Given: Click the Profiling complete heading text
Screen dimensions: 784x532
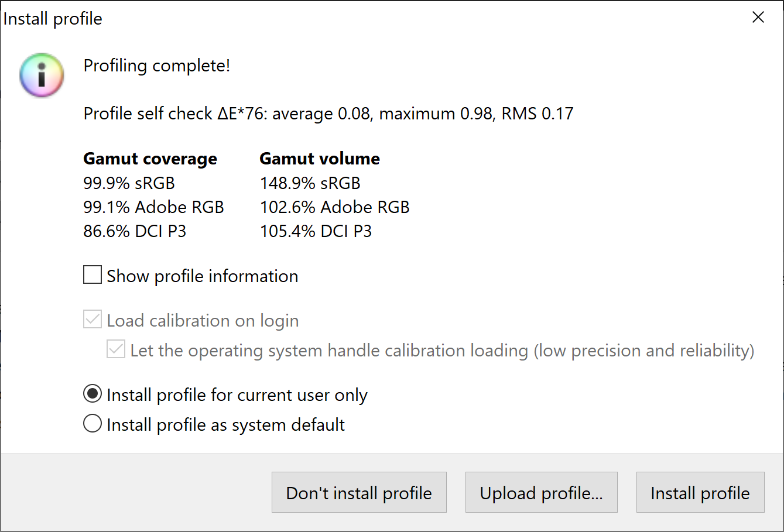Looking at the screenshot, I should 157,66.
